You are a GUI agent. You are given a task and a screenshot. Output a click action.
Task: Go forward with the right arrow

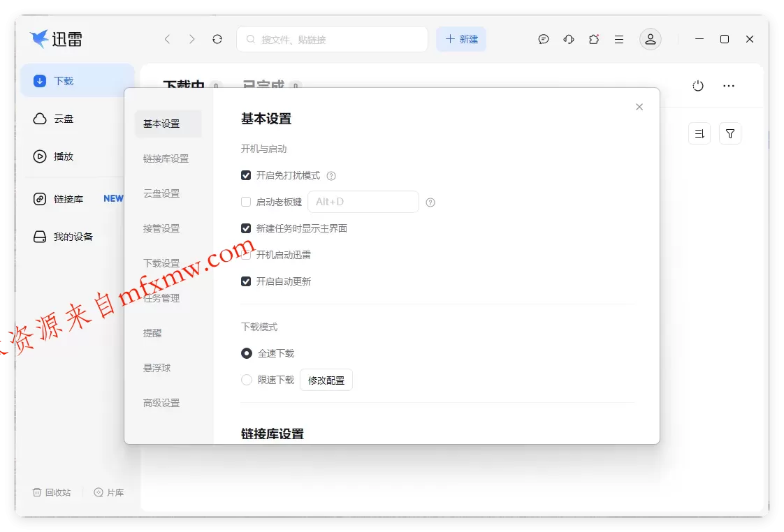click(x=192, y=39)
